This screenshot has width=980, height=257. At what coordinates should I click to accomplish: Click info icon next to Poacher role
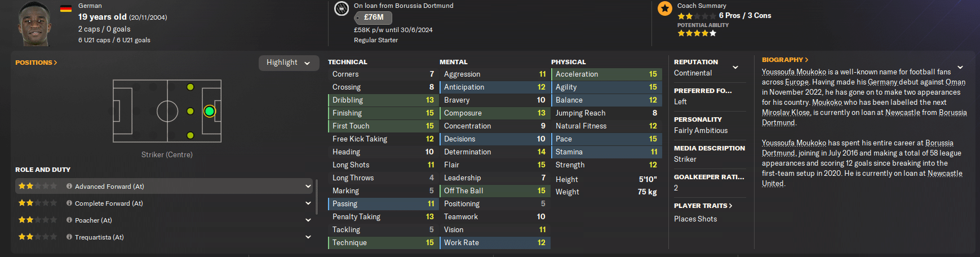(x=69, y=220)
